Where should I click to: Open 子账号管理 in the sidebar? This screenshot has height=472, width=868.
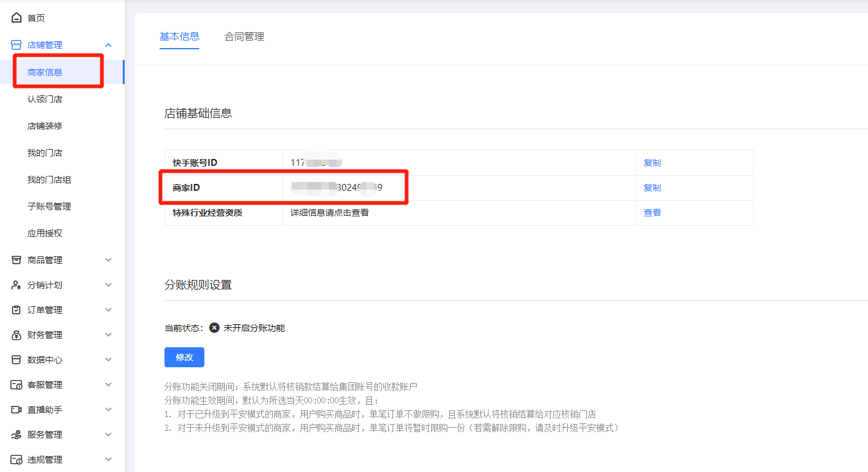click(49, 206)
